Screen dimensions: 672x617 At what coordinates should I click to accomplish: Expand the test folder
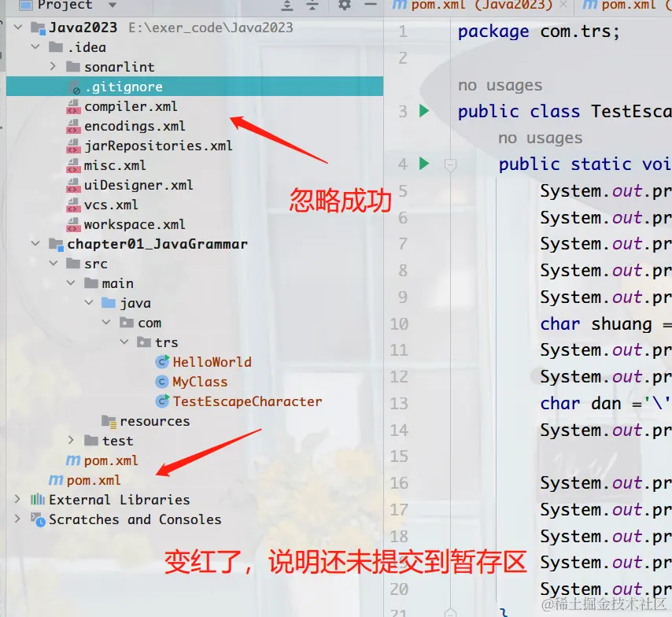pyautogui.click(x=70, y=441)
